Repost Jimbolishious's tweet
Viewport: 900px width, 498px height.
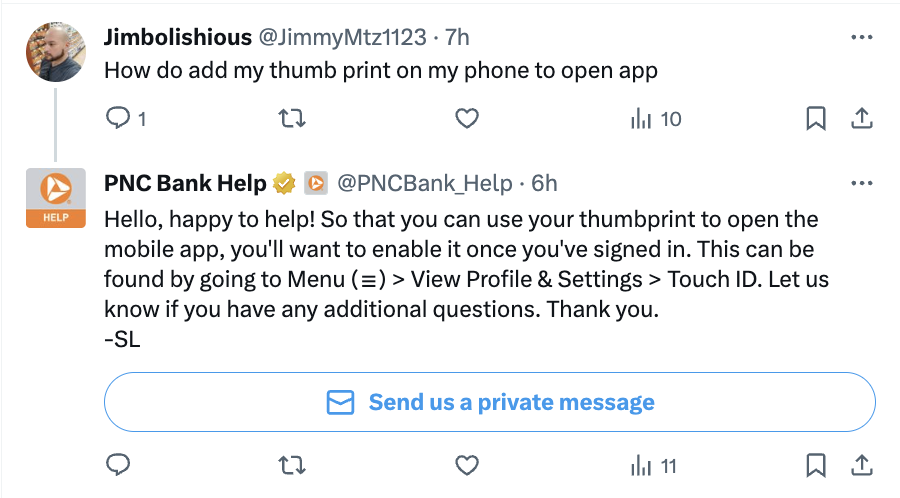[x=291, y=119]
